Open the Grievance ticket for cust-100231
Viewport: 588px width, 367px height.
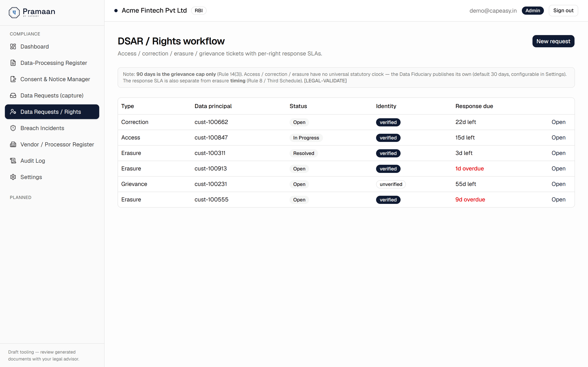[x=558, y=184]
